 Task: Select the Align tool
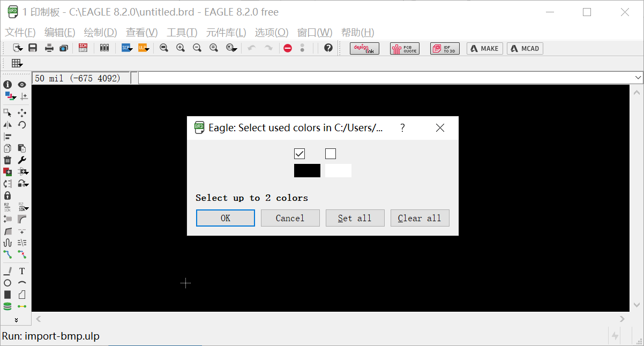[x=8, y=137]
